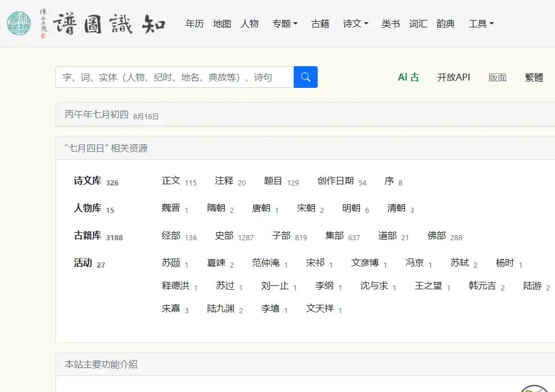Open the 诗文库 326 category
This screenshot has width=555, height=392.
click(96, 181)
